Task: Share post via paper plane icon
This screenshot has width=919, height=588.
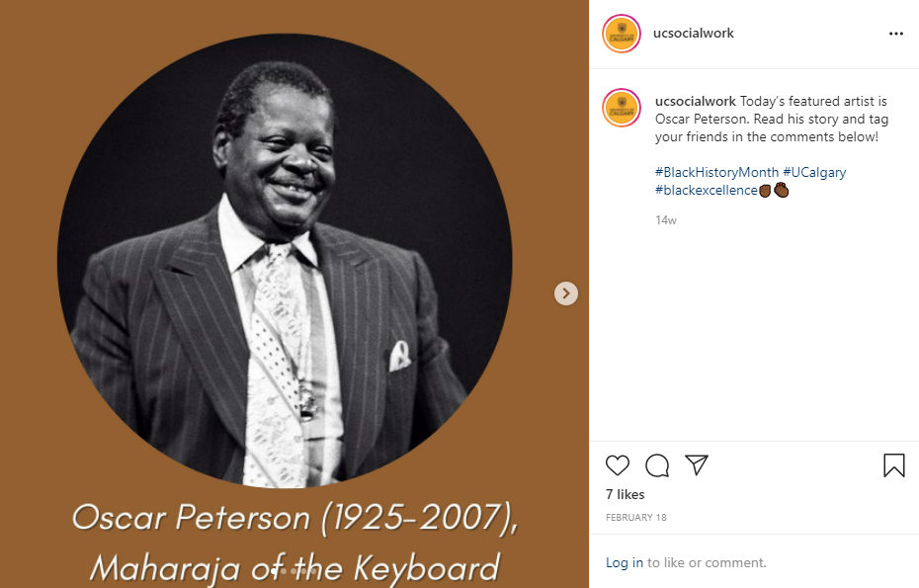Action: pyautogui.click(x=697, y=464)
